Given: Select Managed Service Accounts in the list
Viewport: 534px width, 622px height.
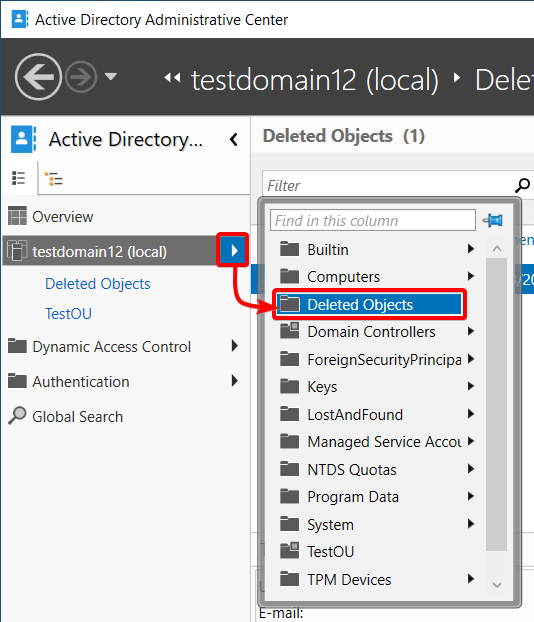Looking at the screenshot, I should click(x=384, y=442).
